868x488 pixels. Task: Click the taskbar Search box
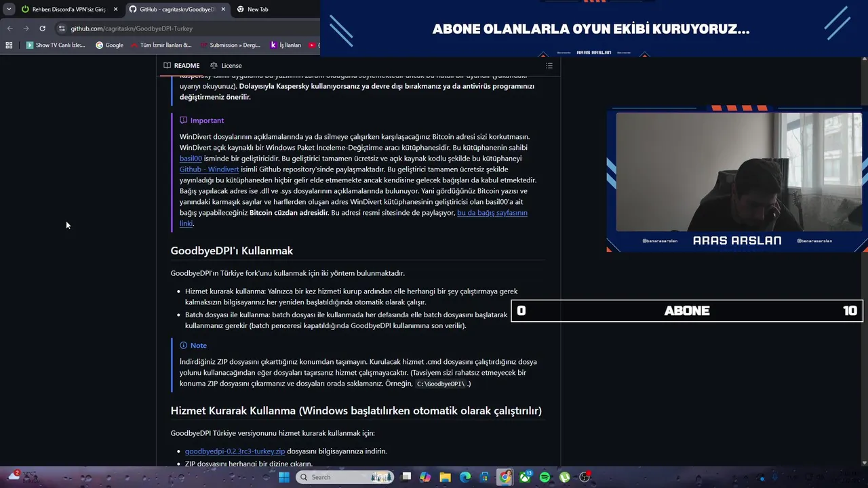[x=346, y=477]
